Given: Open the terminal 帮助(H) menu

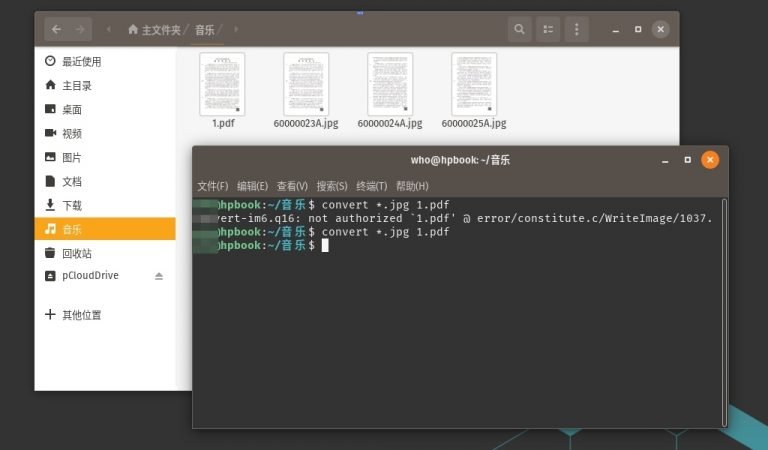Looking at the screenshot, I should tap(412, 186).
